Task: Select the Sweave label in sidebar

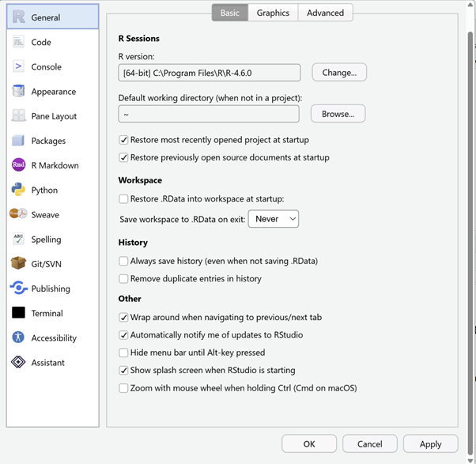Action: click(45, 215)
